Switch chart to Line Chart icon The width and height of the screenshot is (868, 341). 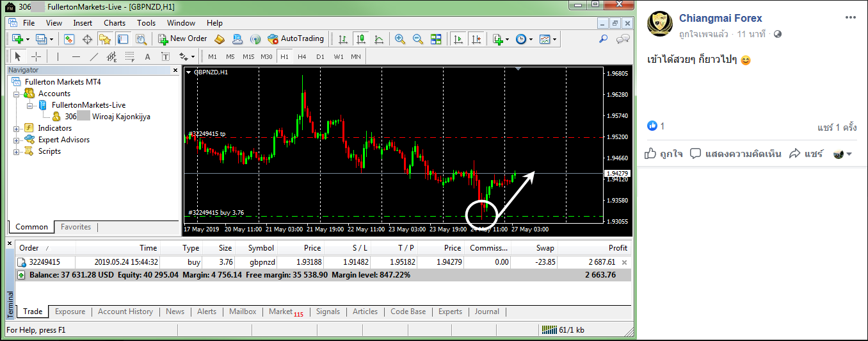click(378, 39)
